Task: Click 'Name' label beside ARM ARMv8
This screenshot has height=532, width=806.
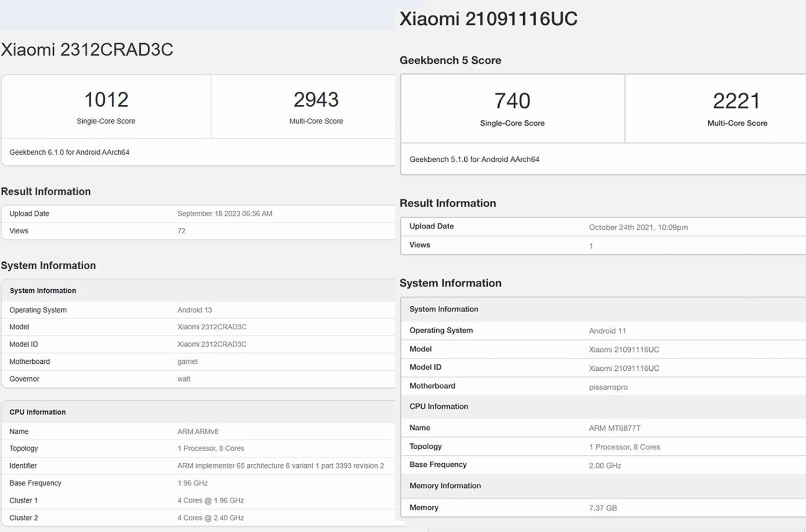Action: (x=19, y=432)
